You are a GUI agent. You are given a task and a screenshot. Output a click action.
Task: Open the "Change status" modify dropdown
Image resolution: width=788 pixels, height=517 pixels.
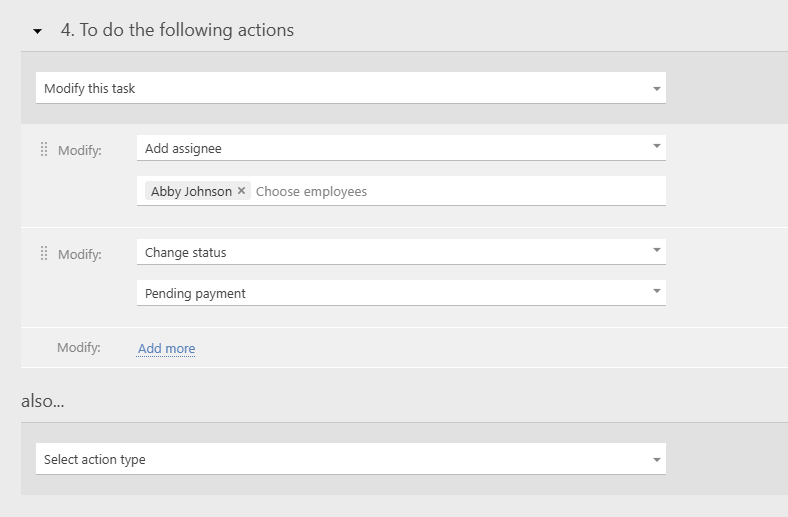pyautogui.click(x=390, y=252)
